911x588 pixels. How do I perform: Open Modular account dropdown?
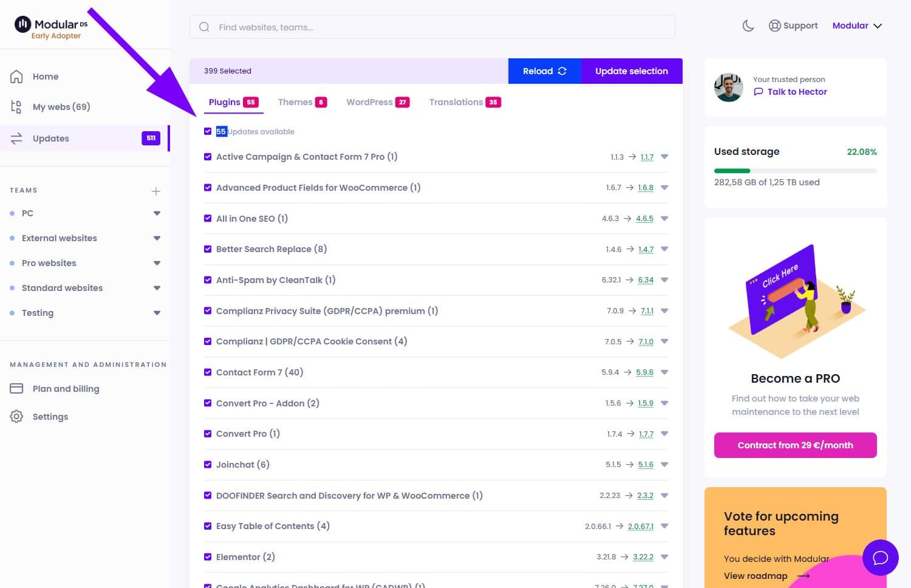(857, 26)
